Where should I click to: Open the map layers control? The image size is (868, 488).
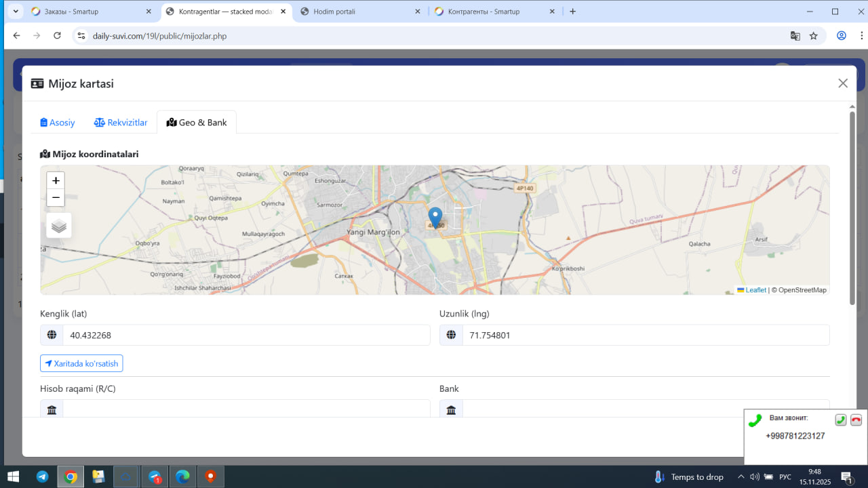click(59, 226)
